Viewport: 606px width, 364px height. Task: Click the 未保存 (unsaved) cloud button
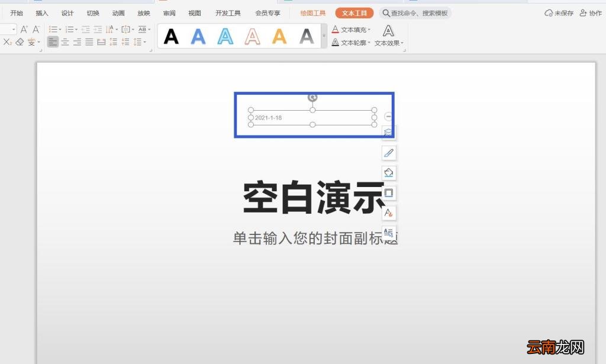pyautogui.click(x=559, y=13)
